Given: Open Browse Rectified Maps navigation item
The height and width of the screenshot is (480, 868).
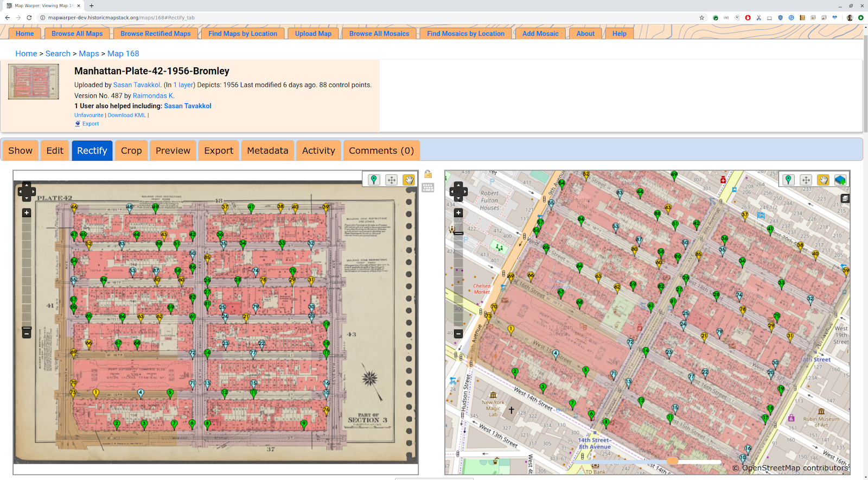Looking at the screenshot, I should 156,34.
